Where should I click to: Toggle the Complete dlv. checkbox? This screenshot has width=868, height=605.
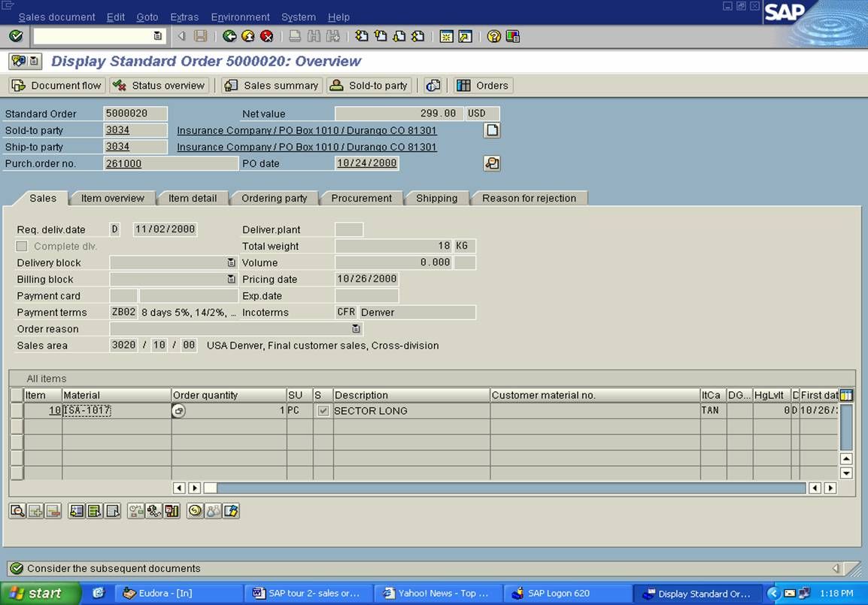22,246
